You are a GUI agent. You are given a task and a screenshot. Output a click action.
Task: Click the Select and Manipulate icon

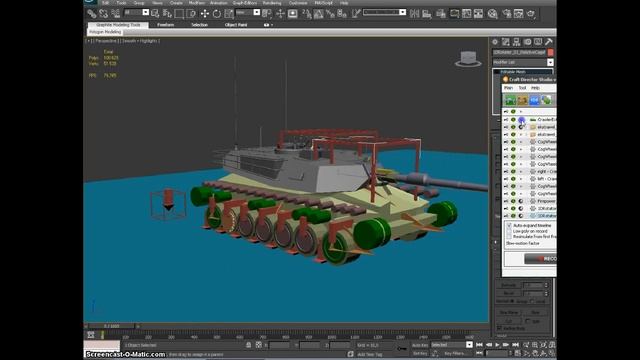tap(280, 14)
